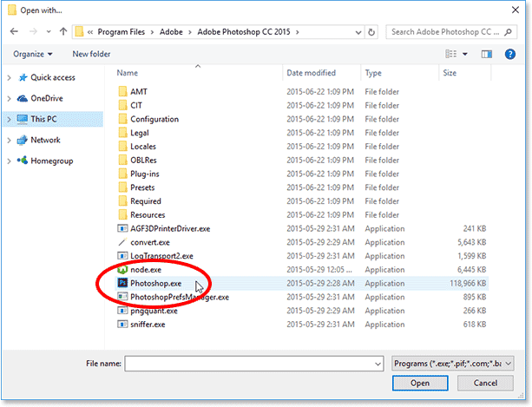Screen dimensions: 532x407
Task: Select the CIT folder icon
Action: [x=122, y=105]
